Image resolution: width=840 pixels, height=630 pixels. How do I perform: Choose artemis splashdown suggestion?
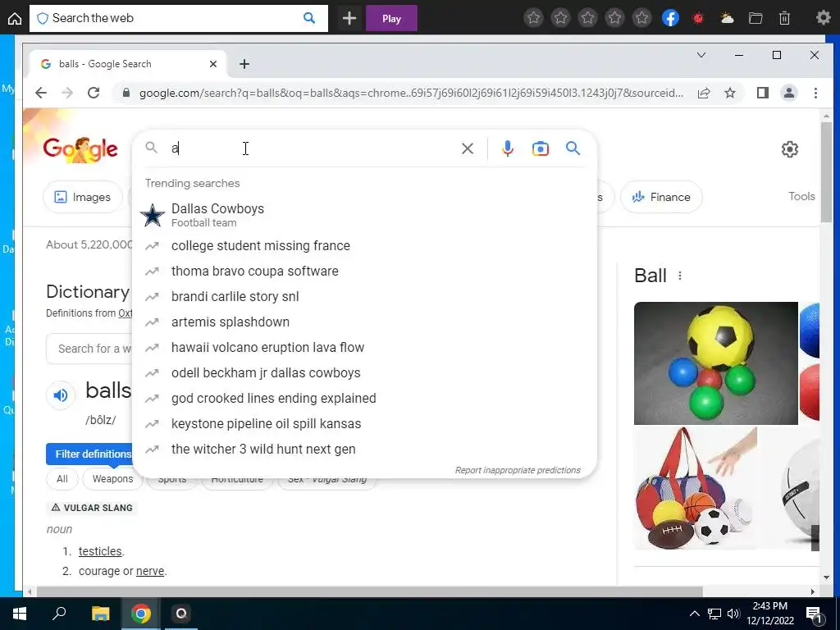[364, 322]
